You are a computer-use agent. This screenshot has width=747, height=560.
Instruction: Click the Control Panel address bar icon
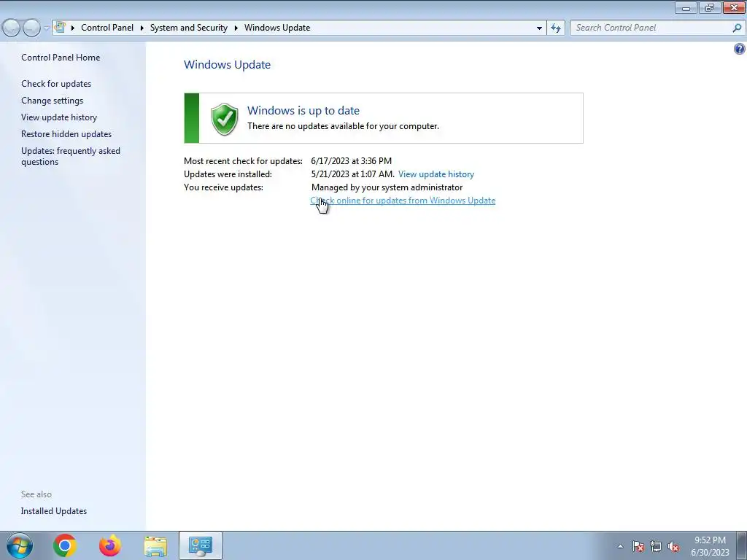(x=60, y=27)
